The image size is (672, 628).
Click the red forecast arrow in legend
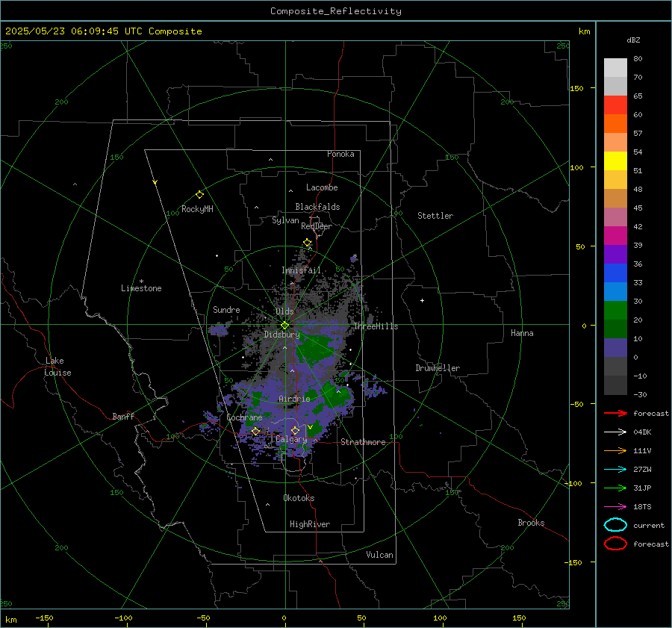pyautogui.click(x=615, y=413)
